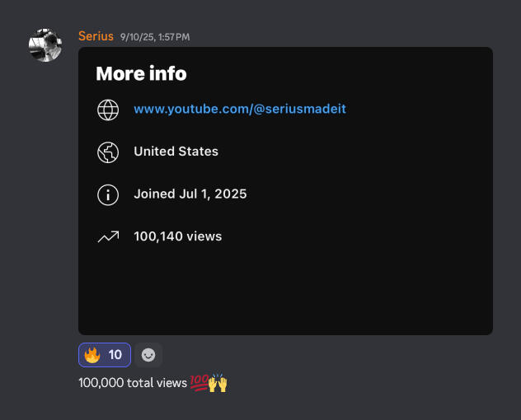Screen dimensions: 521x420
Task: Click the earth icon beside United States
Action: 108,152
